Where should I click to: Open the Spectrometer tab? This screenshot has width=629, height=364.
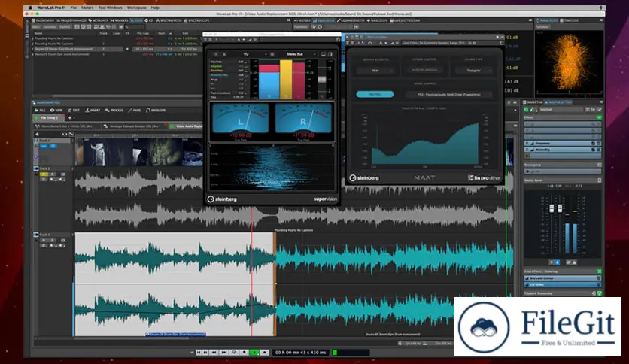pyautogui.click(x=169, y=20)
